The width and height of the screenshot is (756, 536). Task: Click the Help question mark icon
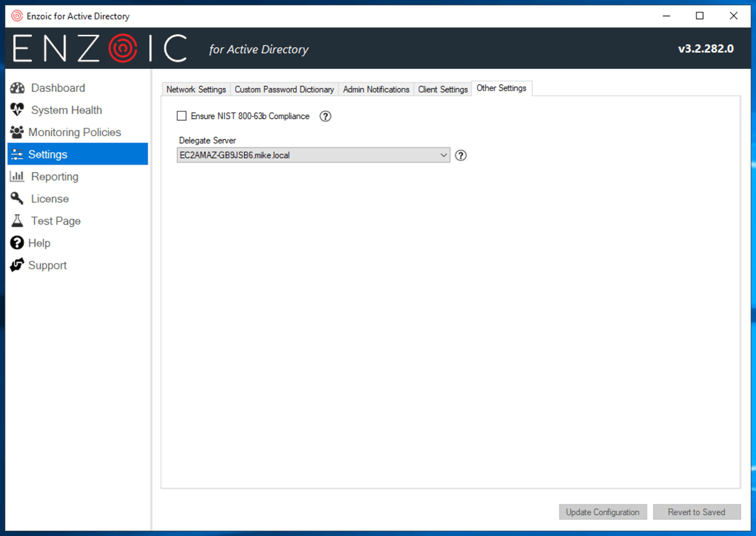coord(17,243)
